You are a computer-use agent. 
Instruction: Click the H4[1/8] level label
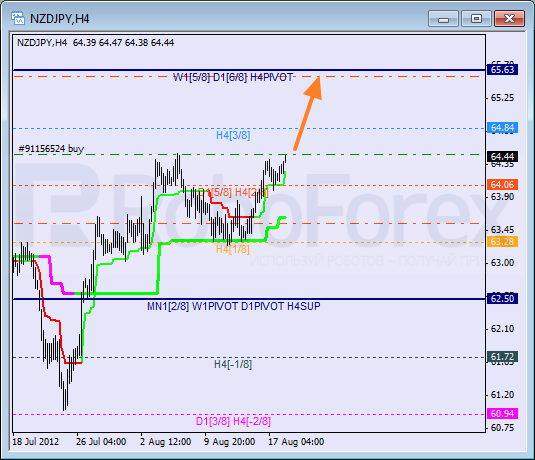click(233, 249)
